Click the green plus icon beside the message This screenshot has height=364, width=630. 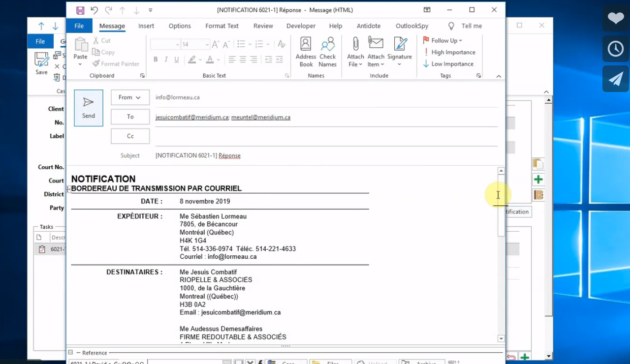(x=538, y=180)
